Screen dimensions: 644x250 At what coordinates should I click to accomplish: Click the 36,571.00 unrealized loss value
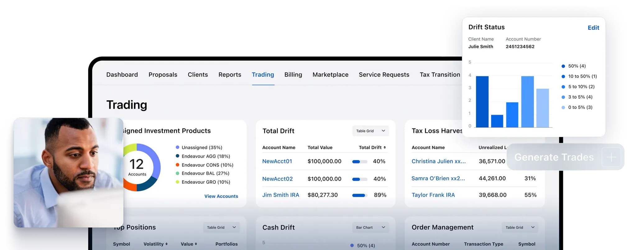coord(492,161)
